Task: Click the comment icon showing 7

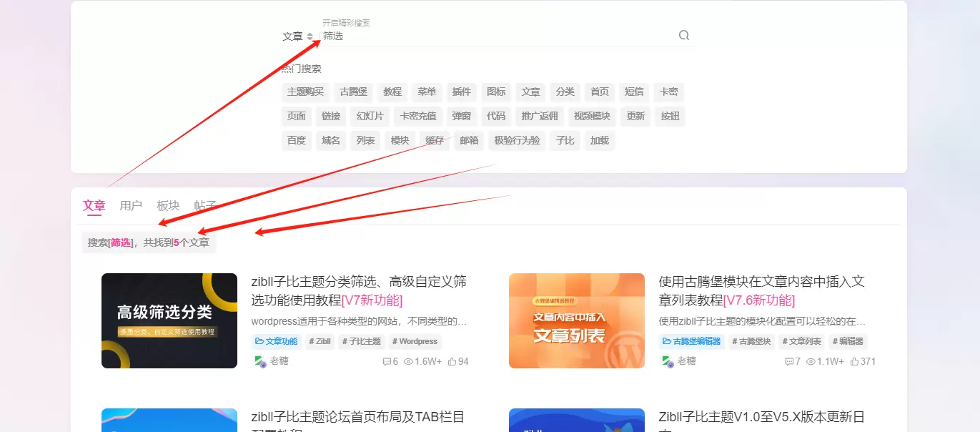Action: tap(789, 362)
